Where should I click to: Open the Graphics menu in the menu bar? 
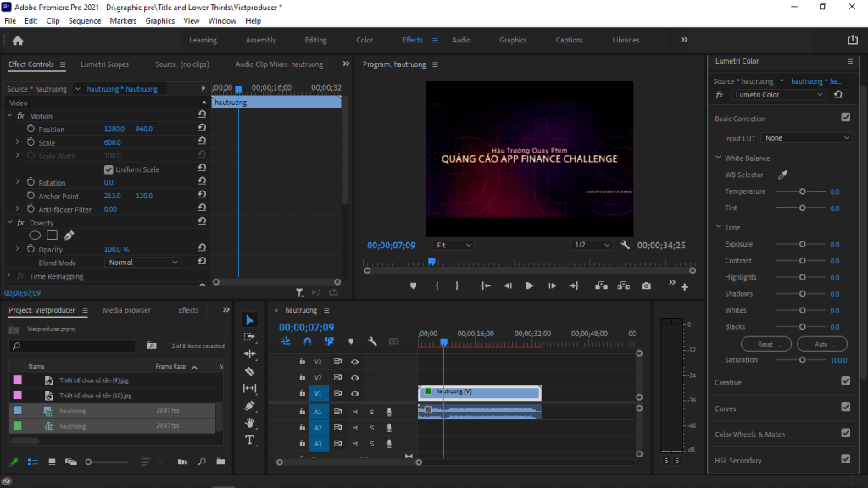(159, 20)
